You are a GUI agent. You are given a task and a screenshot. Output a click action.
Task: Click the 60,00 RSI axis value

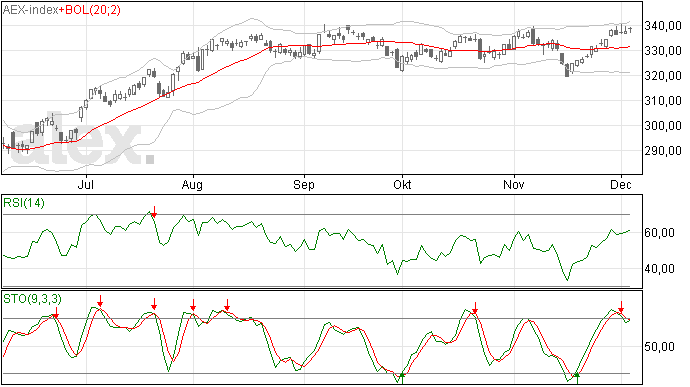tap(659, 232)
